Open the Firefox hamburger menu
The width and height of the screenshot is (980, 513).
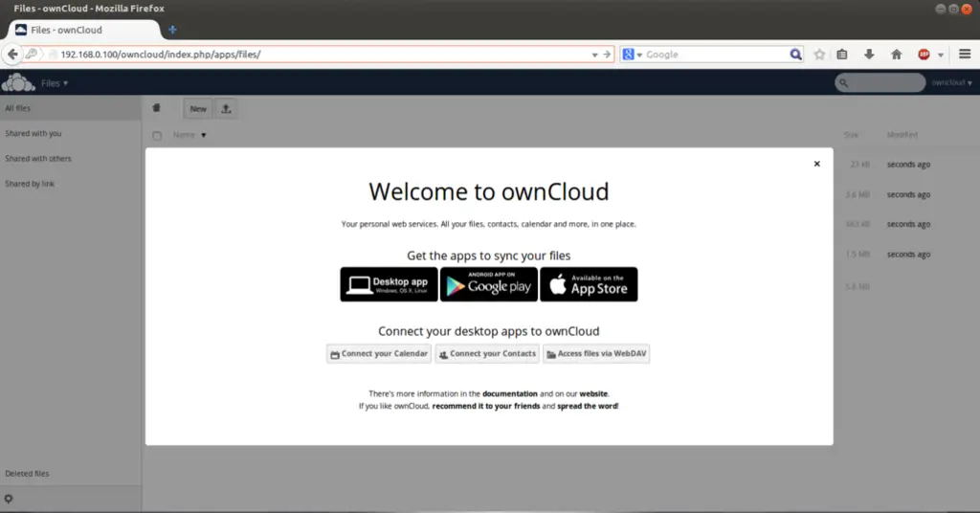point(965,55)
